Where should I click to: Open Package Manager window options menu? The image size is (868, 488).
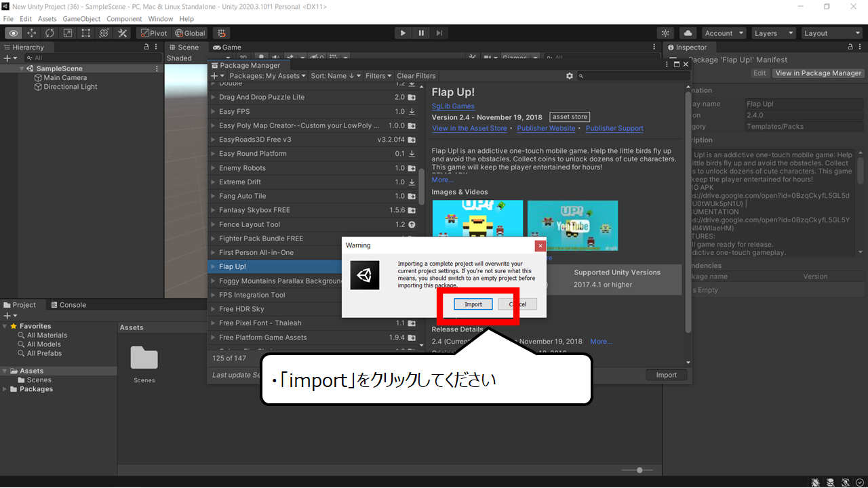(x=667, y=64)
